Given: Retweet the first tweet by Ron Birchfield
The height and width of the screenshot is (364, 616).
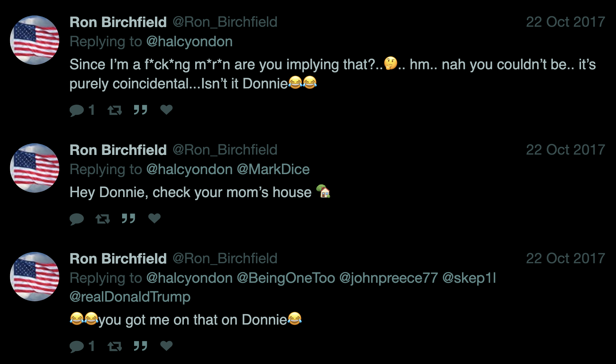Looking at the screenshot, I should 115,110.
